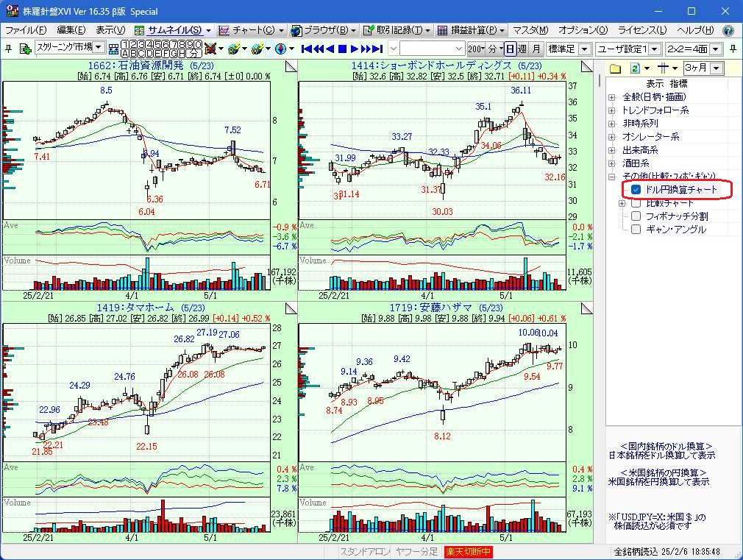Click the 1419:タマホーム chart thumbnail
The image size is (743, 560).
point(150,422)
